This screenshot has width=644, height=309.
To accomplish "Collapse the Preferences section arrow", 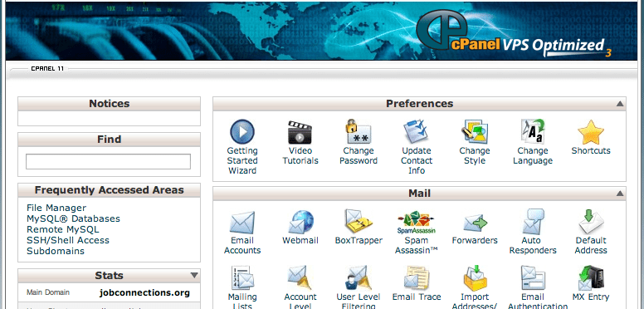I will [620, 104].
